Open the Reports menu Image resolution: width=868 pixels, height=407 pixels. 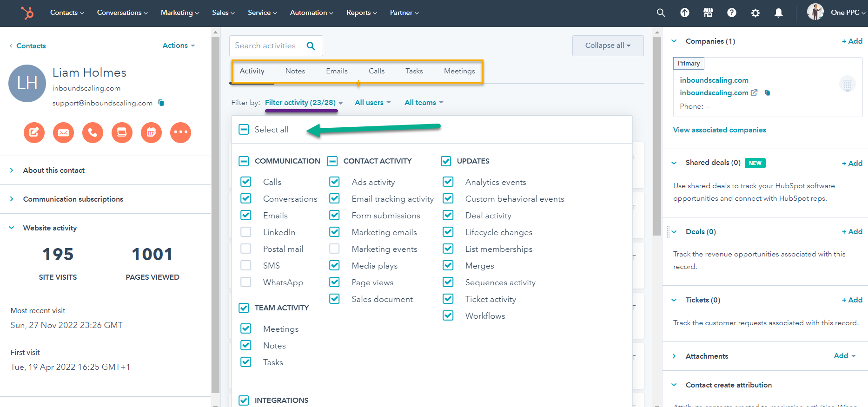tap(361, 13)
